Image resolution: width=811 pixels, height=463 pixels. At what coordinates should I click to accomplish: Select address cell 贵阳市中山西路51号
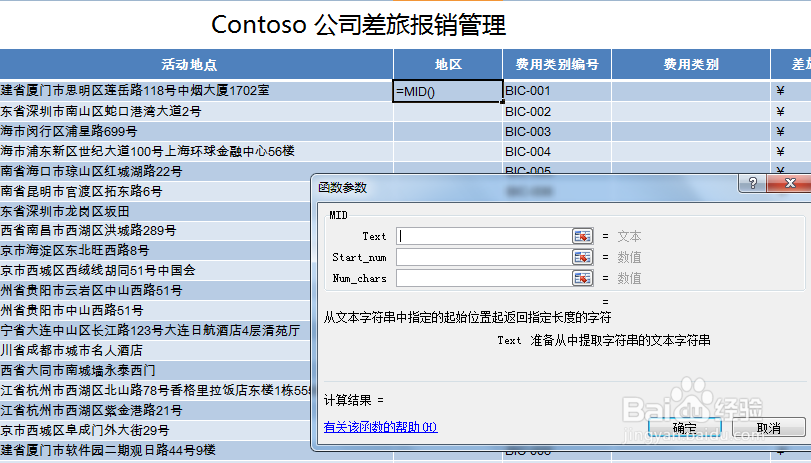click(155, 310)
